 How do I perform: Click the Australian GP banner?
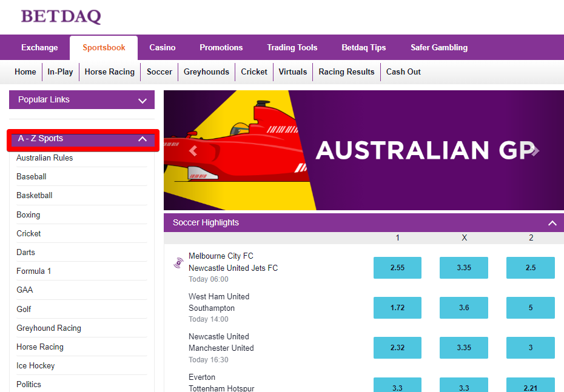pos(364,150)
